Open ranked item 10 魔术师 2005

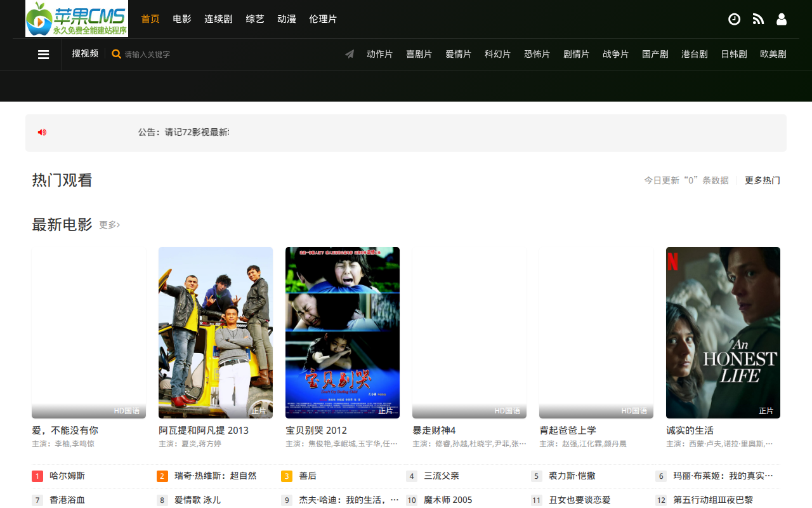pos(448,500)
